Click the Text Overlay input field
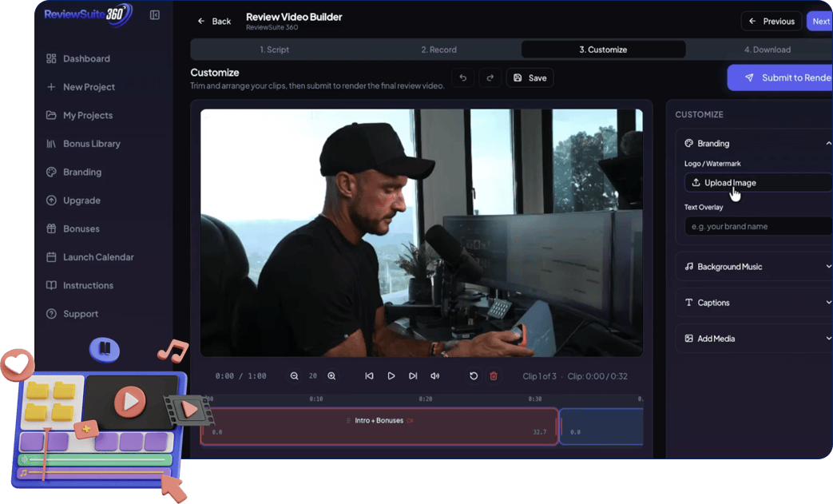Viewport: 833px width, 504px height. 757,226
